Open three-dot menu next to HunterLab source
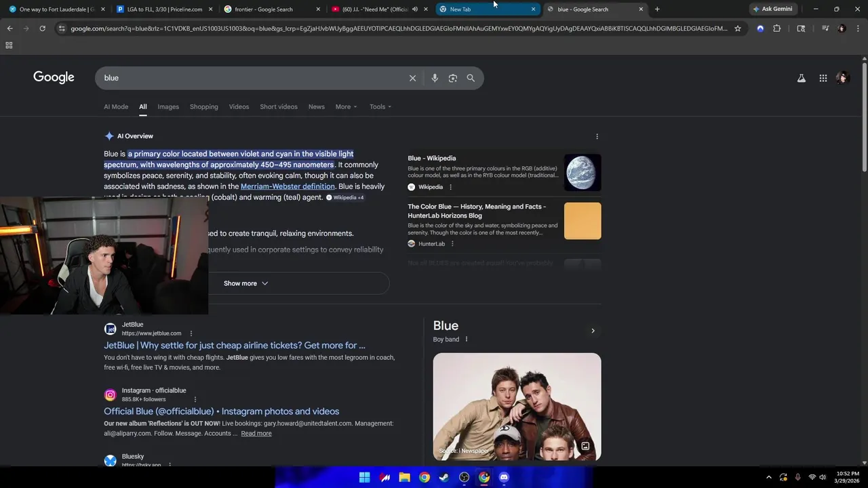Screen dimensions: 868x488 tap(452, 244)
